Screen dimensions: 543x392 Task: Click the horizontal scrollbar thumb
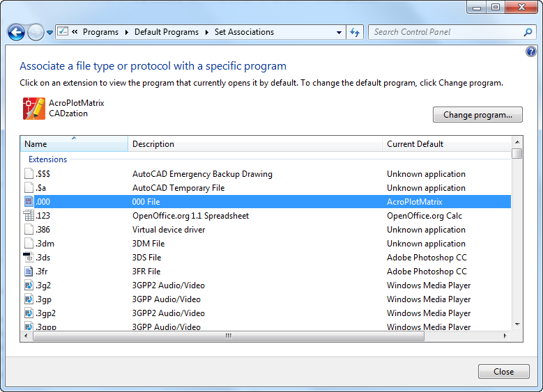point(229,336)
